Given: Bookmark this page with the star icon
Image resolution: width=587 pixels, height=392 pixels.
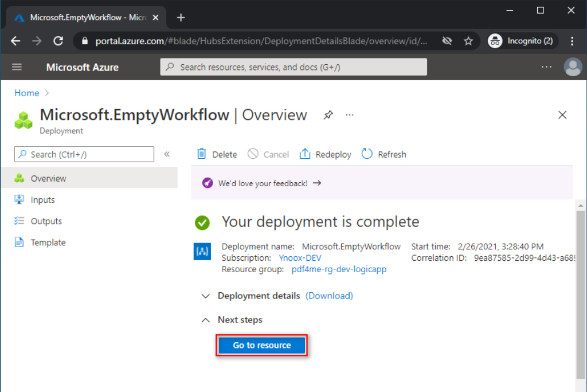Looking at the screenshot, I should [x=468, y=41].
